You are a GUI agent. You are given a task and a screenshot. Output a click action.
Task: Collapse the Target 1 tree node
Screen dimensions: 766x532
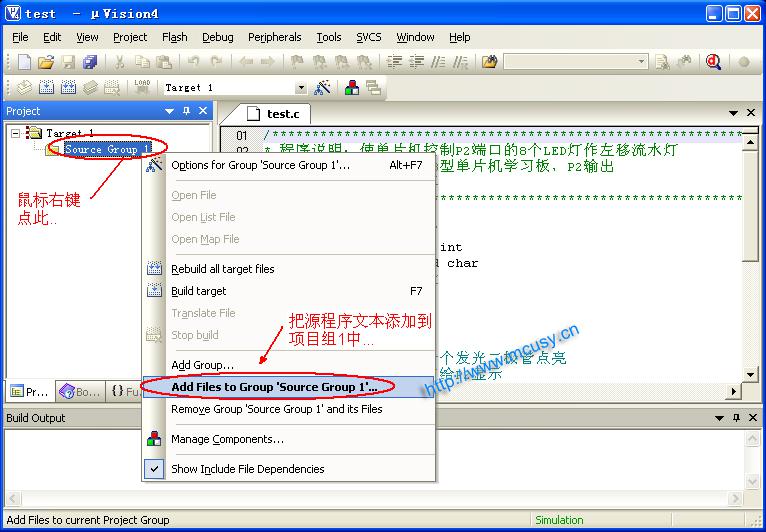[16, 133]
